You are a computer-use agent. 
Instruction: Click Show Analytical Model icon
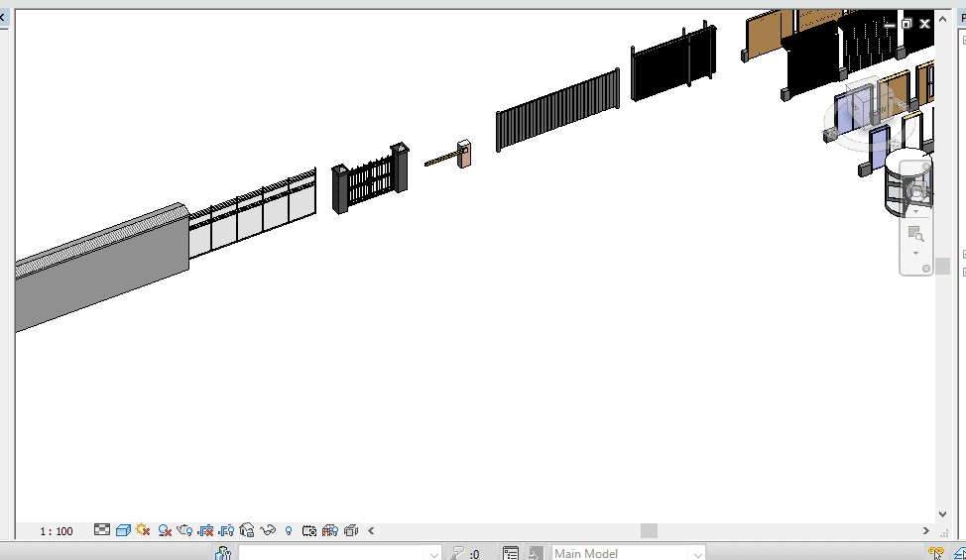pos(329,530)
